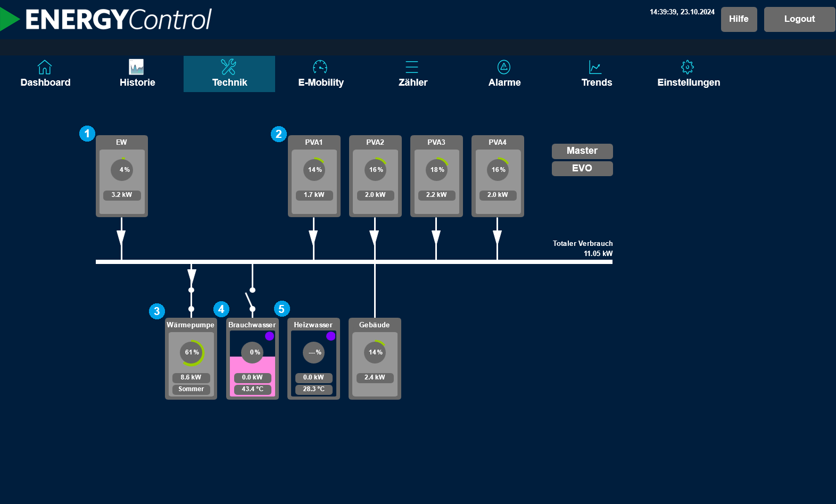Viewport: 836px width, 504px height.
Task: Open the EW module title
Action: pos(121,142)
